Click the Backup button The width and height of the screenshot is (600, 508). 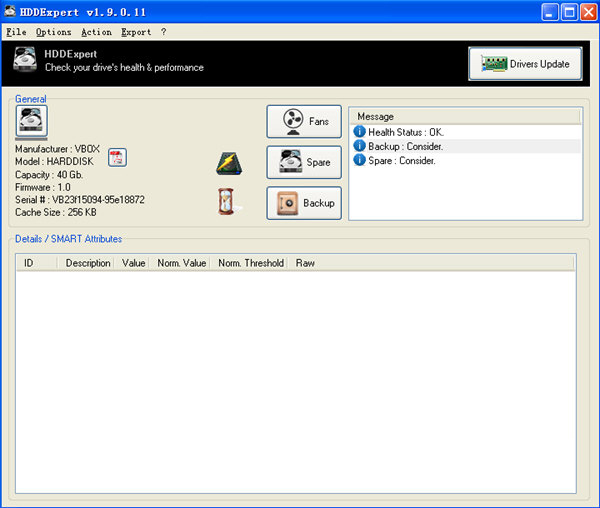point(304,203)
